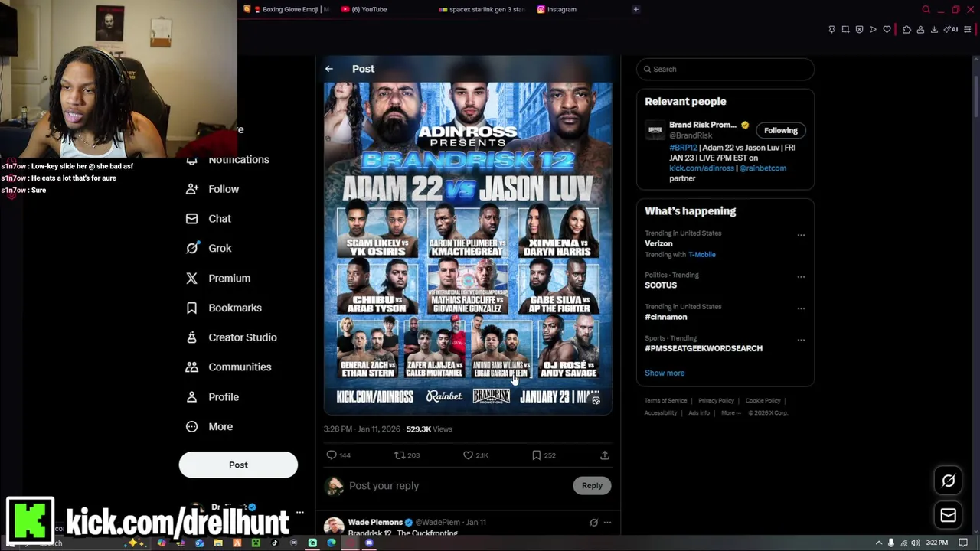The height and width of the screenshot is (551, 980).
Task: Click the share post icon
Action: [605, 455]
